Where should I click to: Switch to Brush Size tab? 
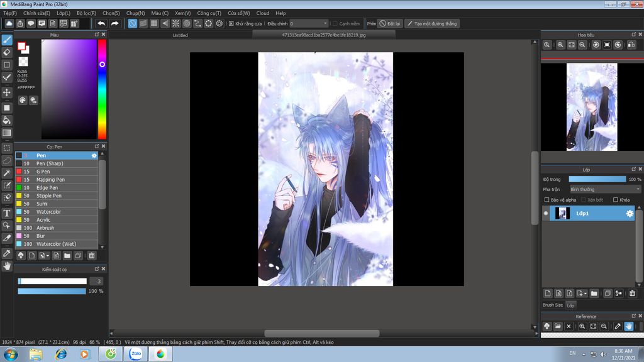[x=552, y=305]
